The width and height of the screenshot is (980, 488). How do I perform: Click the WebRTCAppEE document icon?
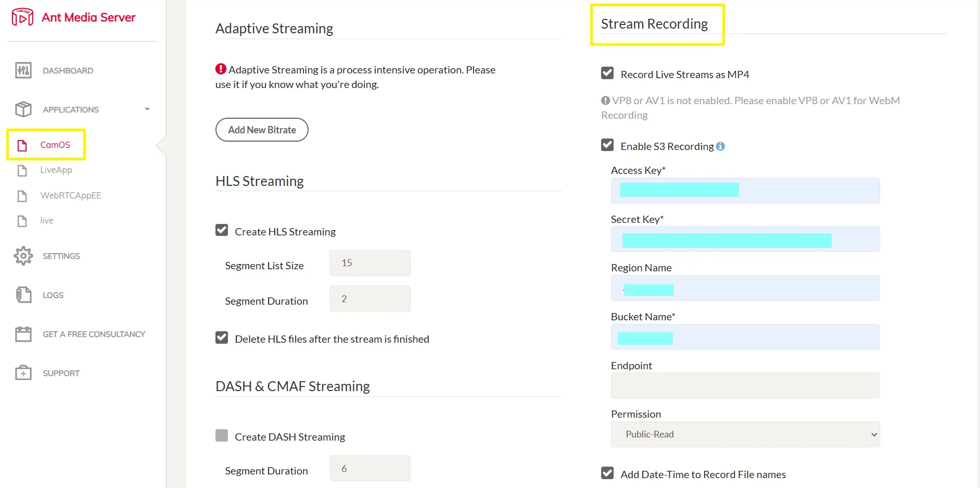click(x=22, y=196)
